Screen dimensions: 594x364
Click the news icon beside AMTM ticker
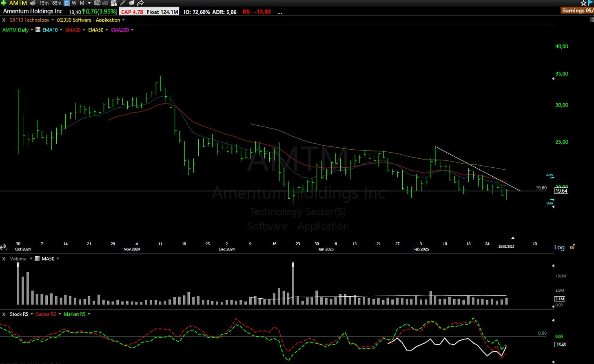(x=33, y=3)
